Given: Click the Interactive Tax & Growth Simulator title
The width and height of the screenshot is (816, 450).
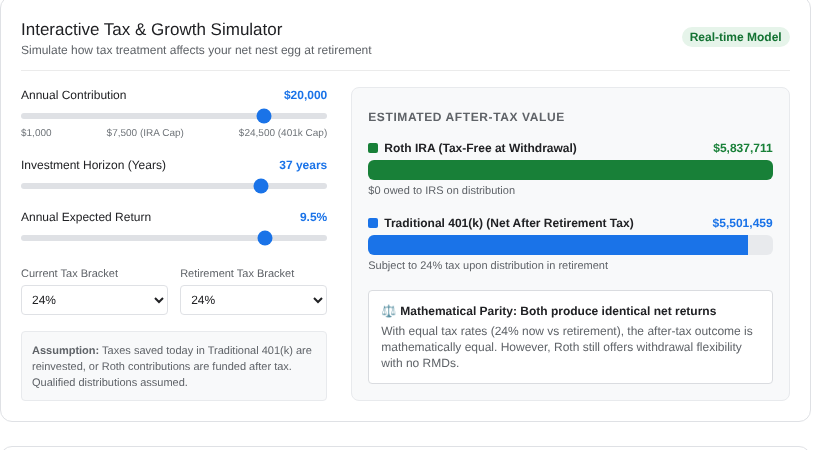Looking at the screenshot, I should pos(151,30).
